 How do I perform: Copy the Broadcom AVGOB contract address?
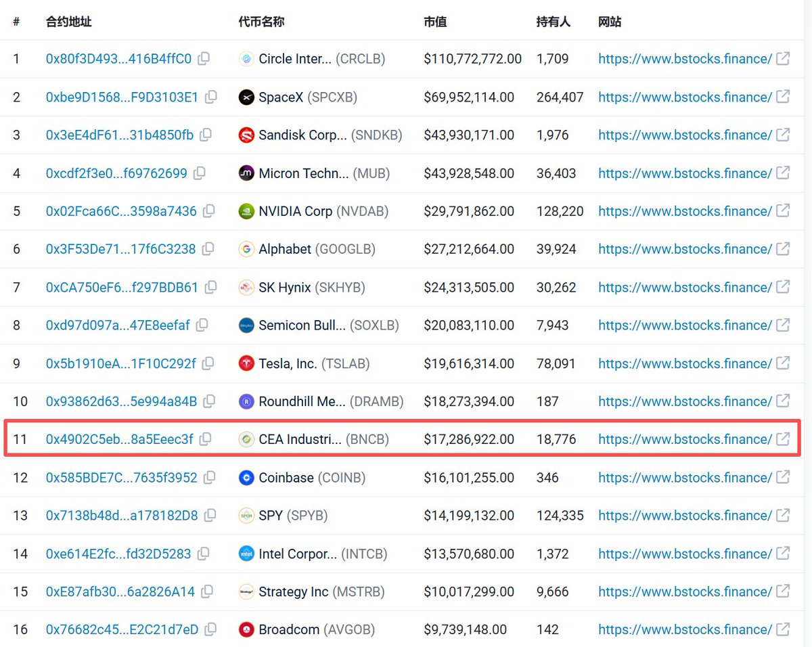[x=210, y=629]
